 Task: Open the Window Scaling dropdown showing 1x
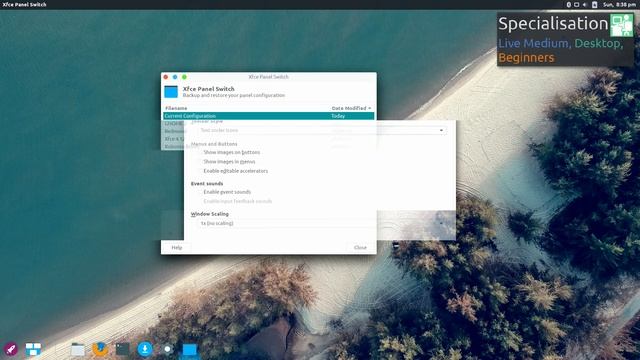click(x=322, y=223)
